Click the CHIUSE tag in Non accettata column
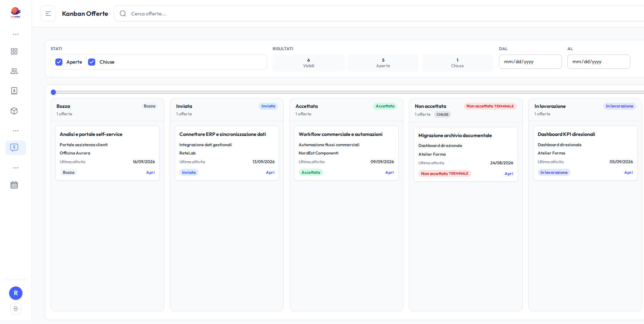 443,115
